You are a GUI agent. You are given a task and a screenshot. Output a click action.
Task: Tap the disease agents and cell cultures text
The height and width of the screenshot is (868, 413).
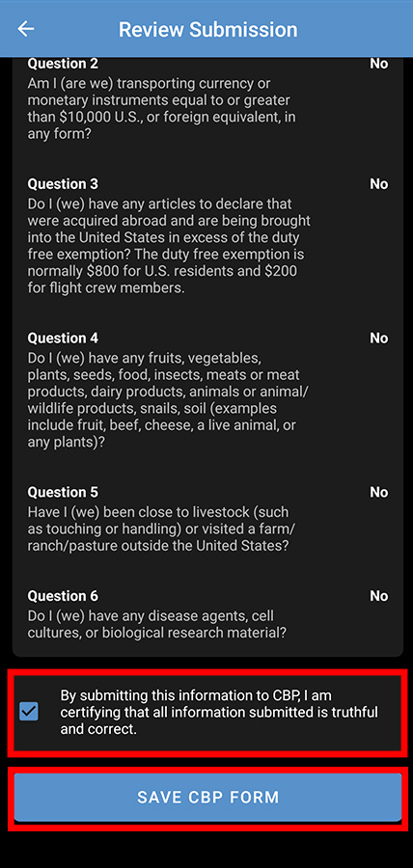tap(157, 624)
